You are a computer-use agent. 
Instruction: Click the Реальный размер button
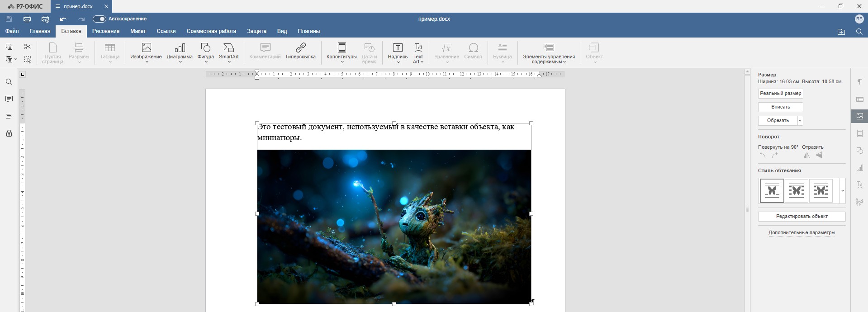click(780, 94)
